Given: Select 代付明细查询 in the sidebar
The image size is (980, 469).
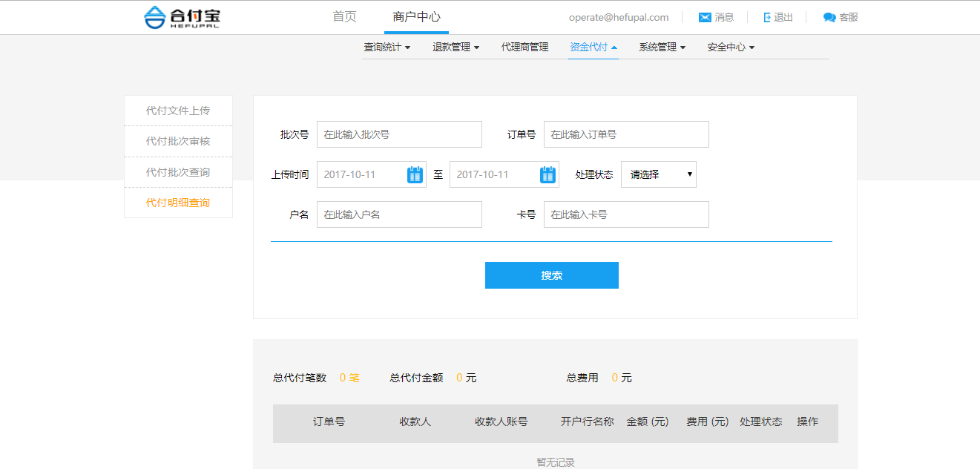Looking at the screenshot, I should (178, 203).
